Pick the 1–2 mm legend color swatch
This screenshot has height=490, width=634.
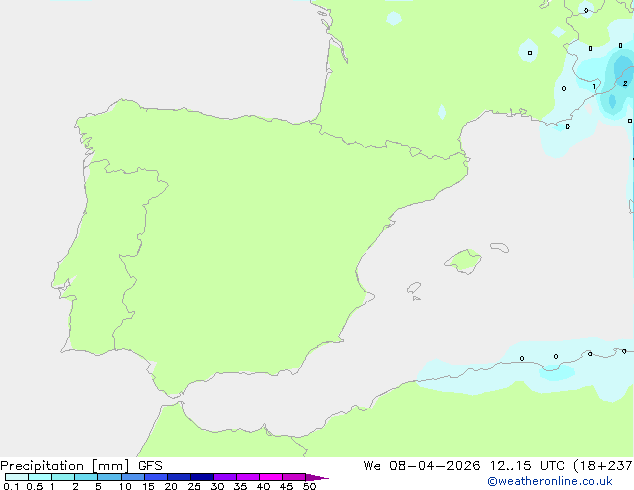pyautogui.click(x=63, y=477)
